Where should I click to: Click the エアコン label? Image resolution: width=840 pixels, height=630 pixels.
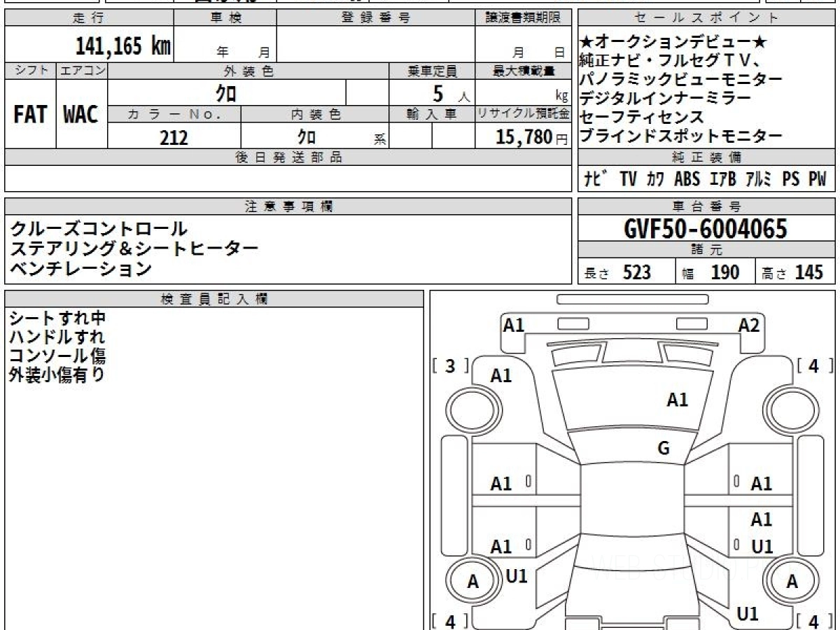pyautogui.click(x=81, y=71)
